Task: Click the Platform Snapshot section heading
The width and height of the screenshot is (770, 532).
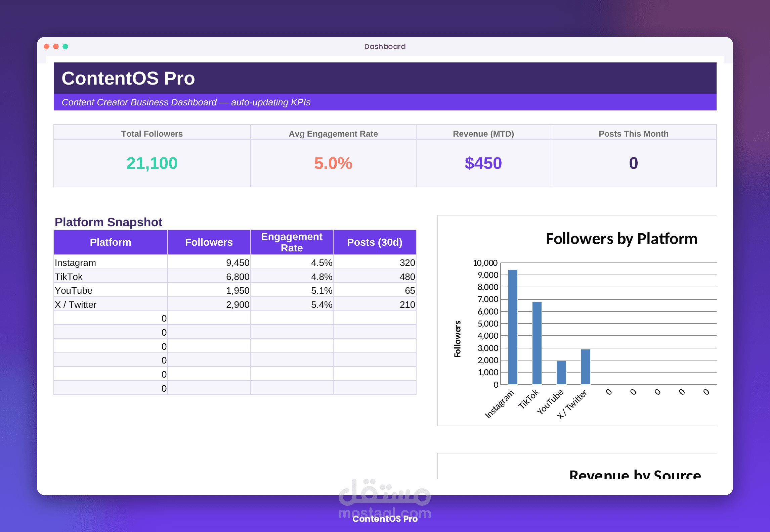Action: coord(109,222)
